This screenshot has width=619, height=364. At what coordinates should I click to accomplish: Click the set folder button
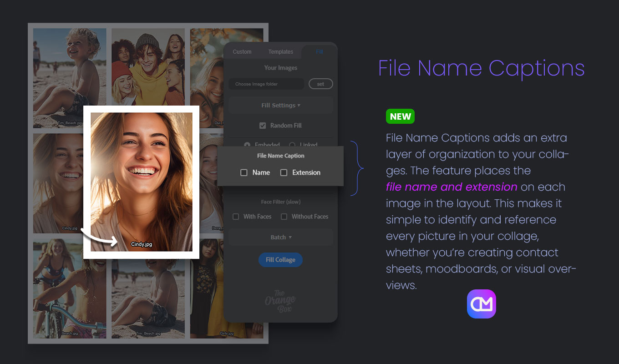click(x=320, y=84)
